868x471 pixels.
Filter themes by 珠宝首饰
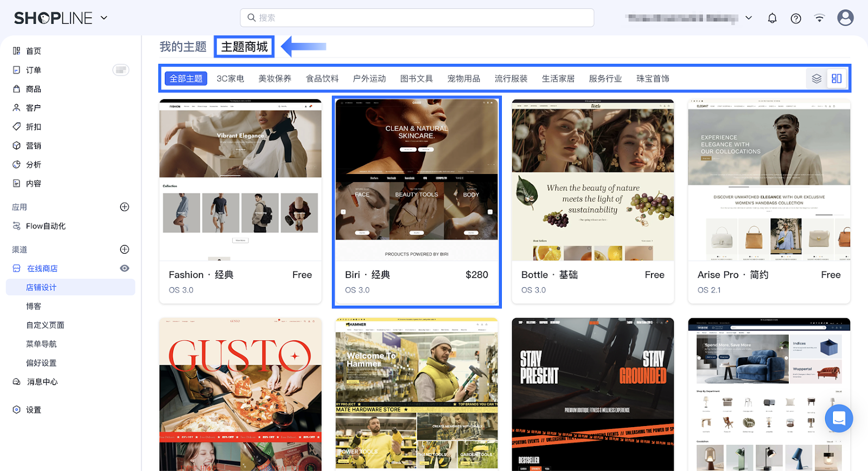point(653,79)
